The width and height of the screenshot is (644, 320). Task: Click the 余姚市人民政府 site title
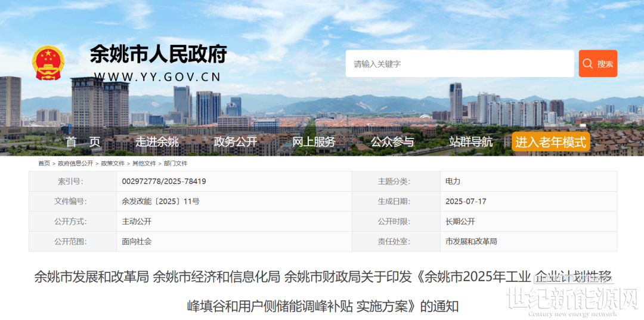158,55
